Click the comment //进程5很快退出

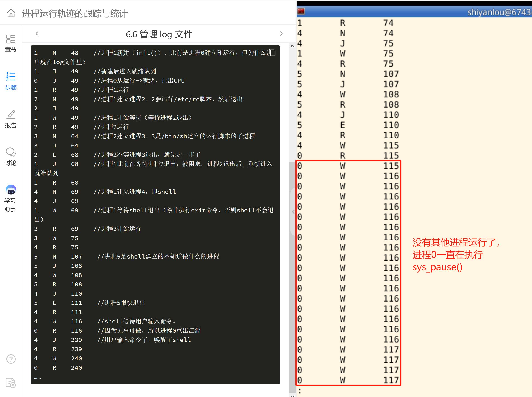coord(121,303)
